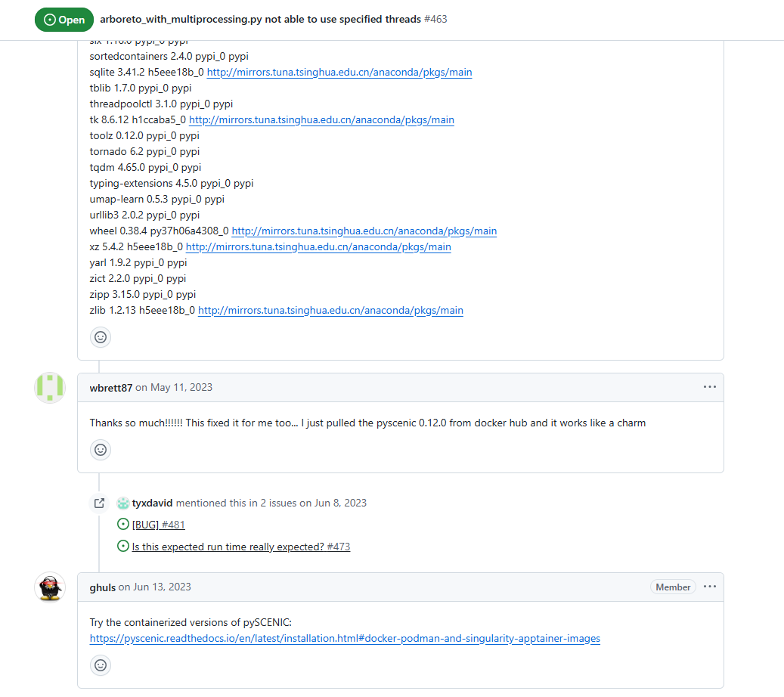Open "Is this expected run time really expected?" issue
The width and height of the screenshot is (784, 697).
[x=240, y=547]
